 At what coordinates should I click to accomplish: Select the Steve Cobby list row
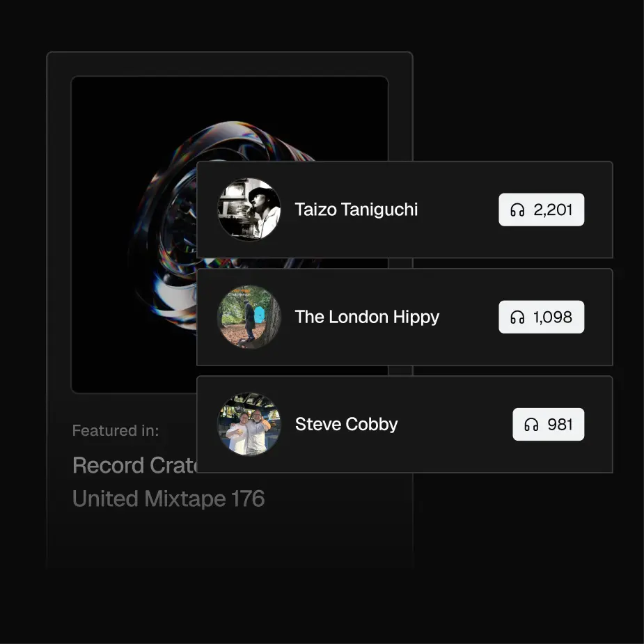tap(405, 424)
